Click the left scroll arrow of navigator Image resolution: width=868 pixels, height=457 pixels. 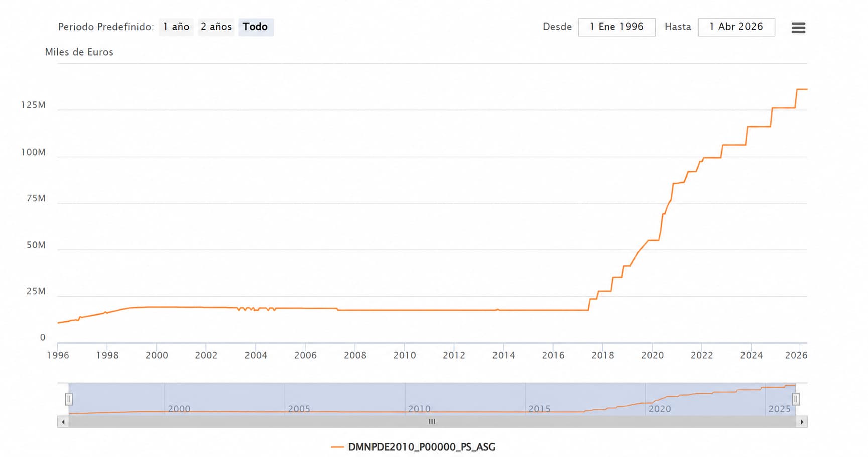tap(63, 422)
